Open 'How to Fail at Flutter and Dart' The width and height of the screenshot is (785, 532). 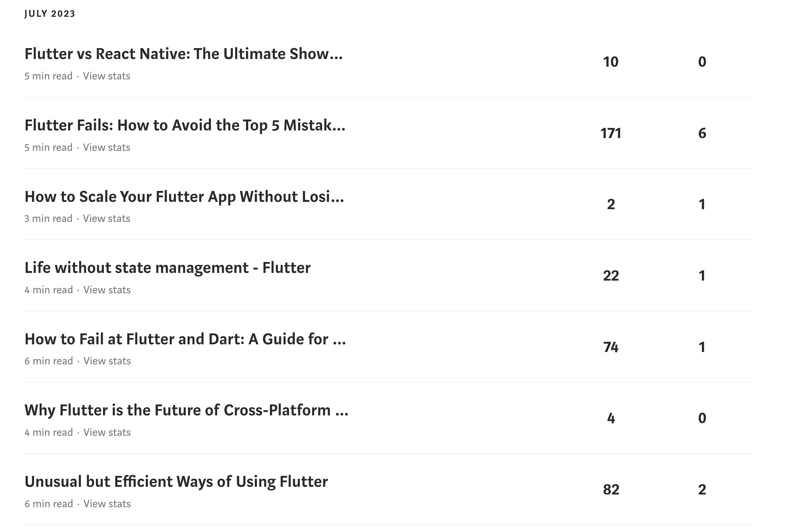(x=185, y=339)
